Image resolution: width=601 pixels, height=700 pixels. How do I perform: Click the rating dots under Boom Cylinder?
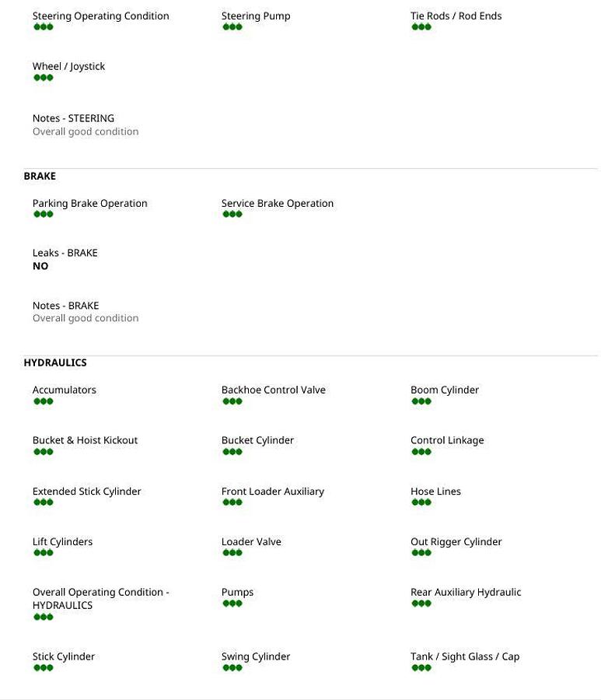[x=421, y=401]
